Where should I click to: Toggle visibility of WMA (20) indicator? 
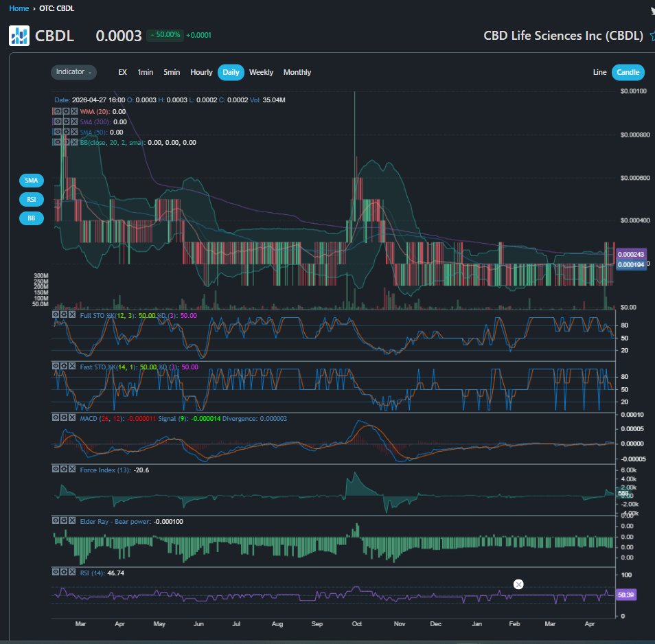tap(58, 111)
